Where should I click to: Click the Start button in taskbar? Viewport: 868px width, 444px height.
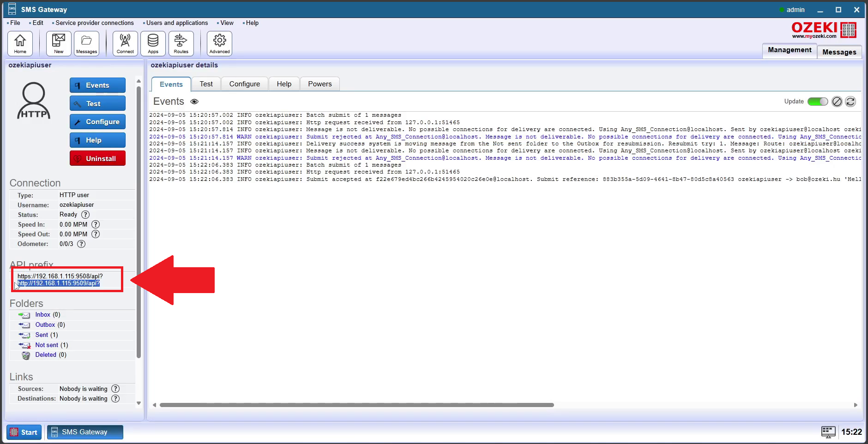(x=24, y=432)
